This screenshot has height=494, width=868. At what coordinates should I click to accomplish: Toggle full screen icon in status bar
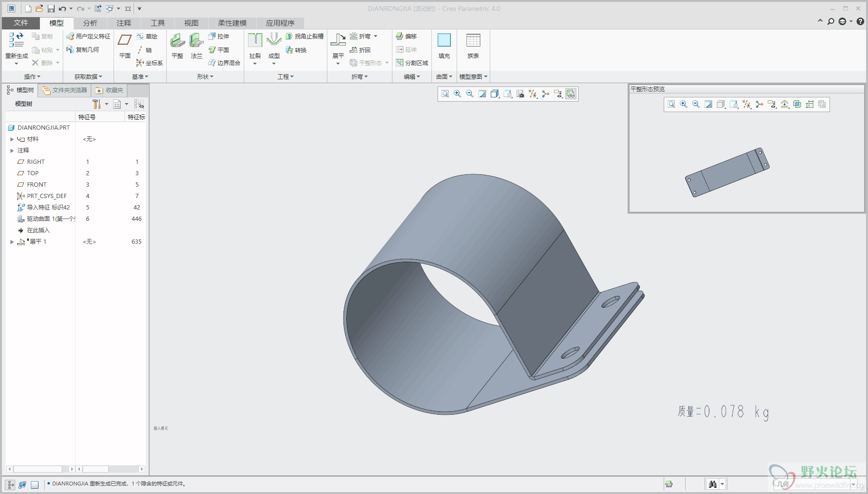coord(35,484)
